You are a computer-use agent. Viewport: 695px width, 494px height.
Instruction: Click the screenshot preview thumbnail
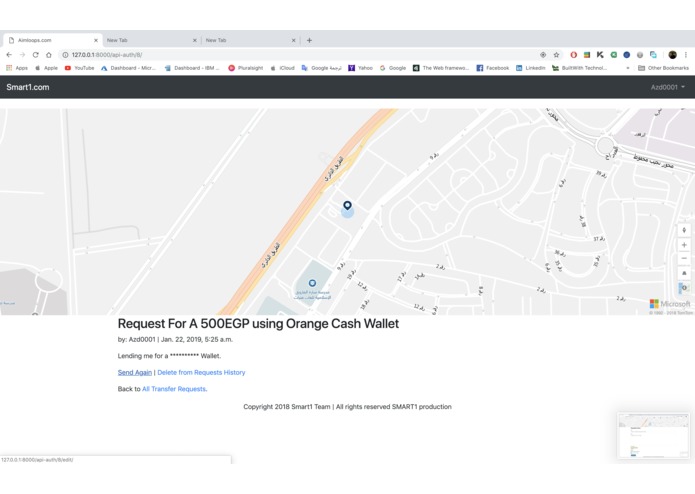653,435
